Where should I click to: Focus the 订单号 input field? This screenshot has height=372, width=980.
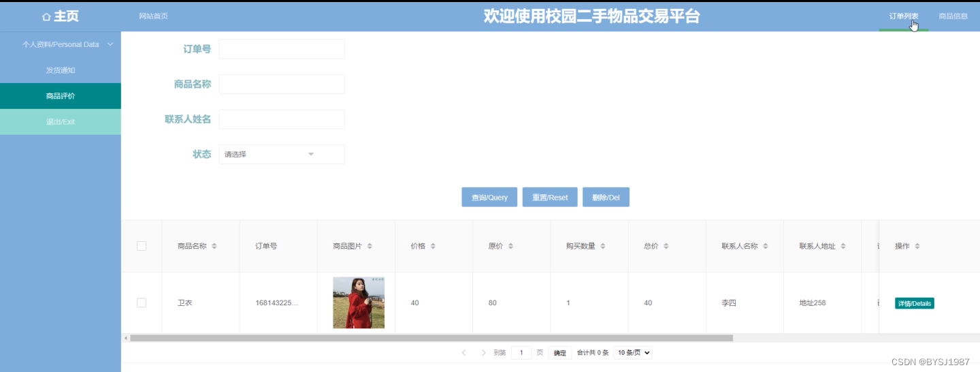(x=282, y=49)
